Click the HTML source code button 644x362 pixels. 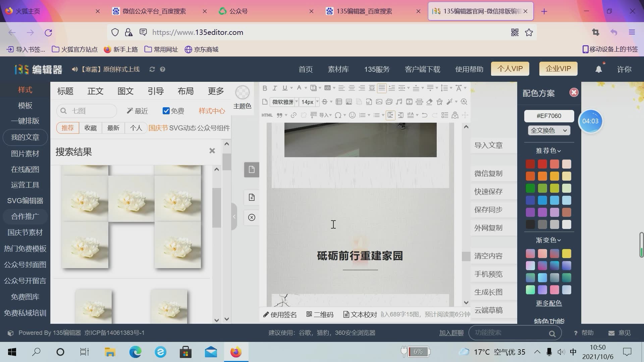(267, 115)
